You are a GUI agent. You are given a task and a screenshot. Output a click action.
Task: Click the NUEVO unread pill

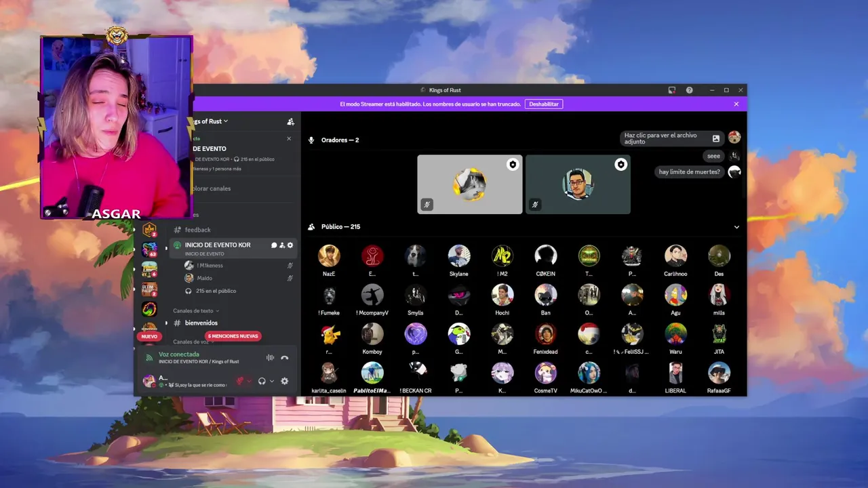point(149,336)
